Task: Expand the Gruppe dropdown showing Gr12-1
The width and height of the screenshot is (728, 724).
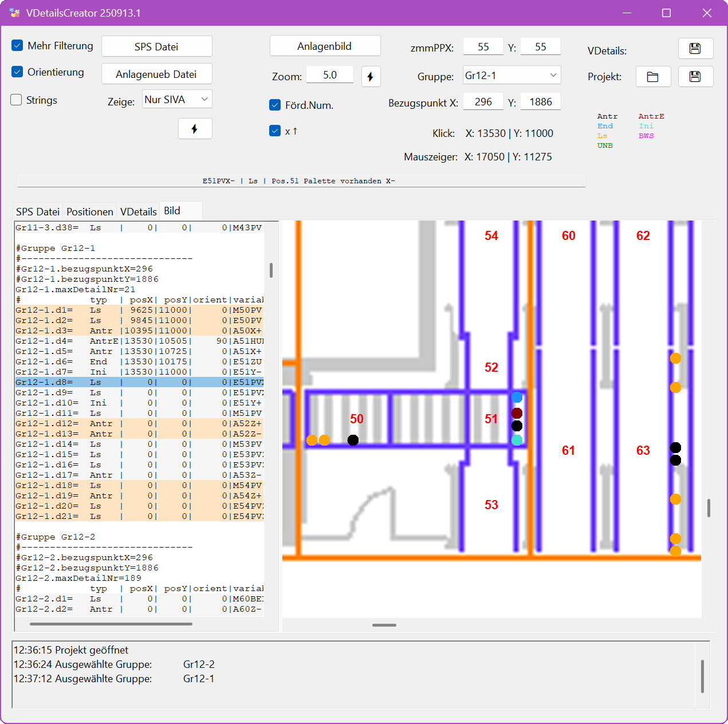Action: point(511,76)
